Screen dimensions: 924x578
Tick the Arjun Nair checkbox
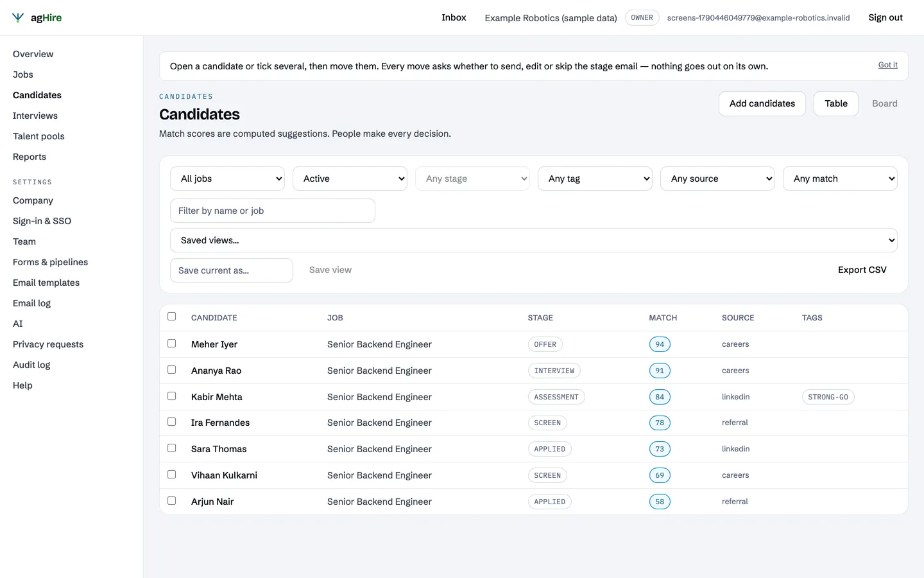click(x=171, y=501)
